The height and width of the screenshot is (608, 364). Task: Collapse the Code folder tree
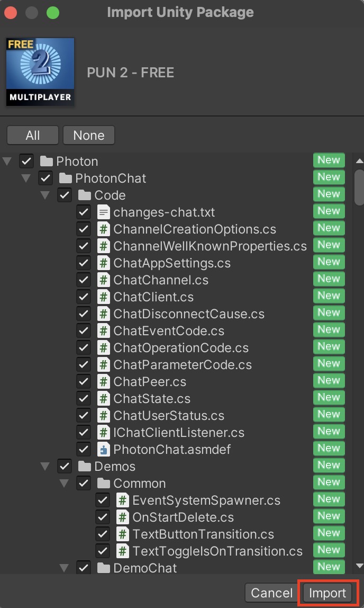coord(45,195)
